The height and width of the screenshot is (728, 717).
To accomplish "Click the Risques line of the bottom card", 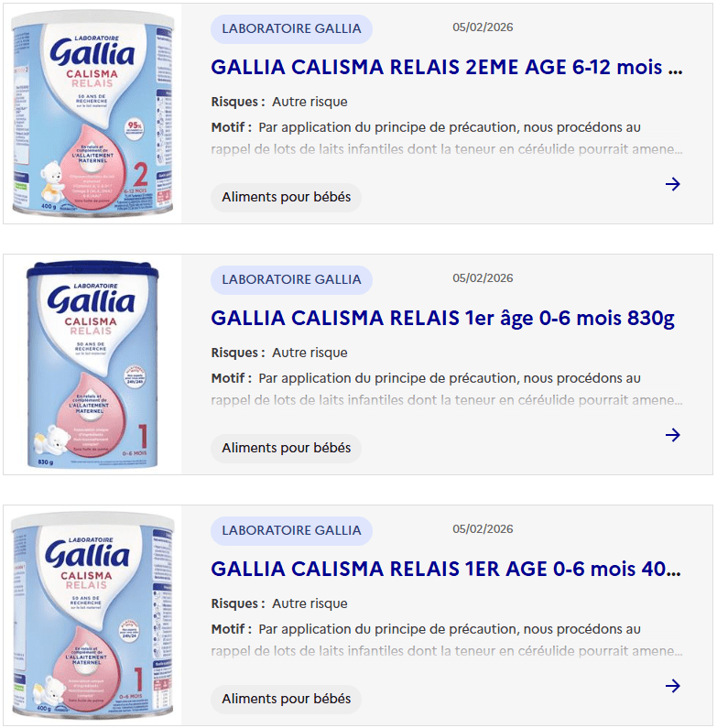I will (x=279, y=603).
